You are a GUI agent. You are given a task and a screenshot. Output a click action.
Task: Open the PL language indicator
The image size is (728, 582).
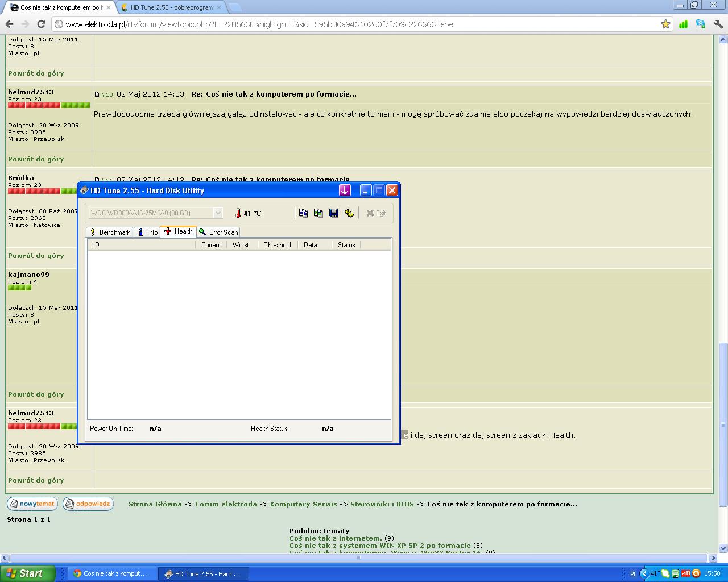click(633, 574)
